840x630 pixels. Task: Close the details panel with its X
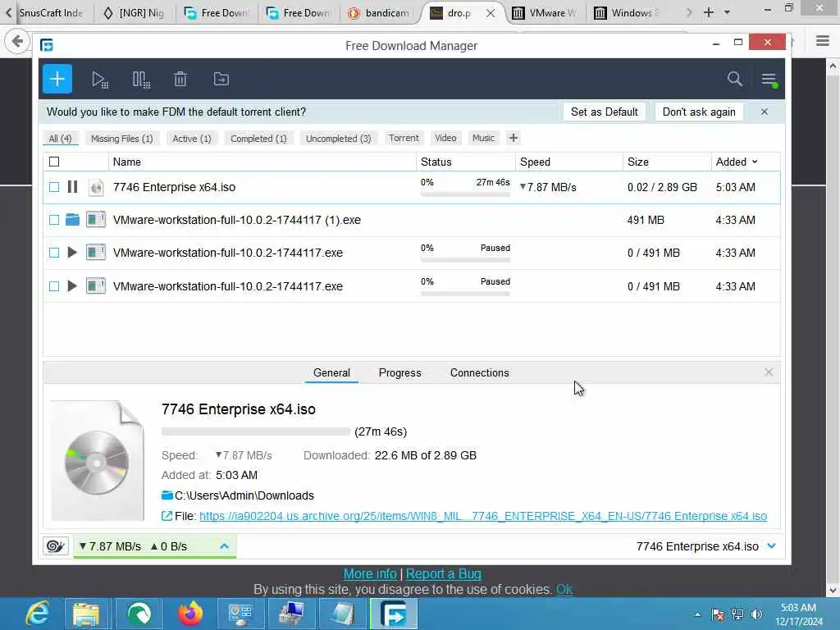[x=769, y=372]
